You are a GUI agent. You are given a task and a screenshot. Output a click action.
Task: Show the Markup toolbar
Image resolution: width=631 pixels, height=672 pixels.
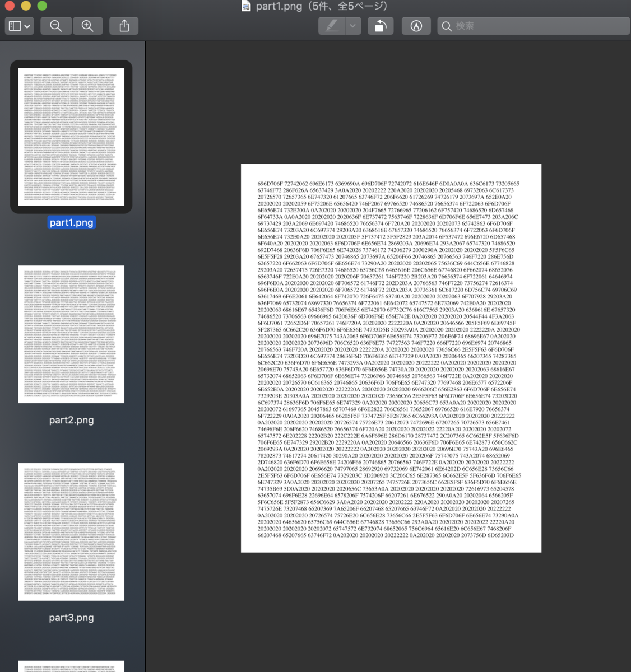click(416, 26)
